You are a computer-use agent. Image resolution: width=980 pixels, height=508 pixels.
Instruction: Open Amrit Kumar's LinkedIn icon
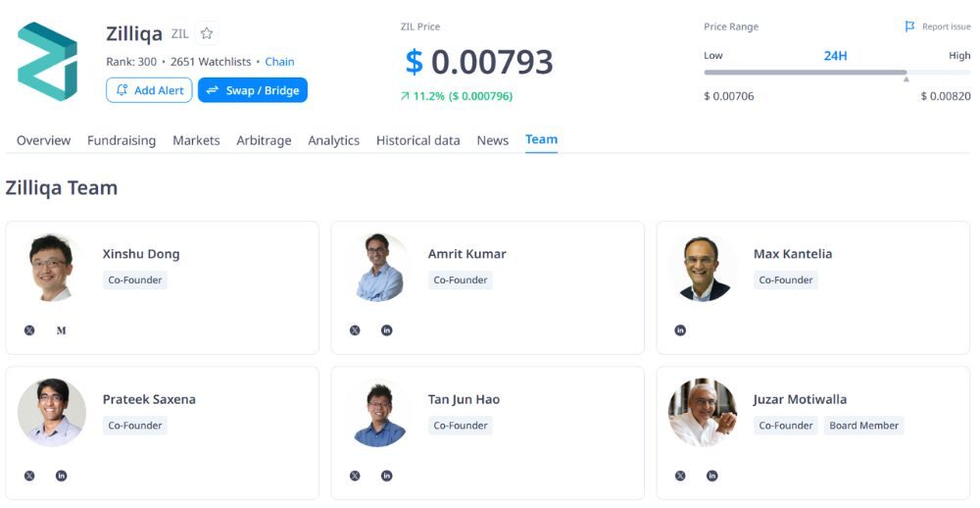click(x=387, y=330)
